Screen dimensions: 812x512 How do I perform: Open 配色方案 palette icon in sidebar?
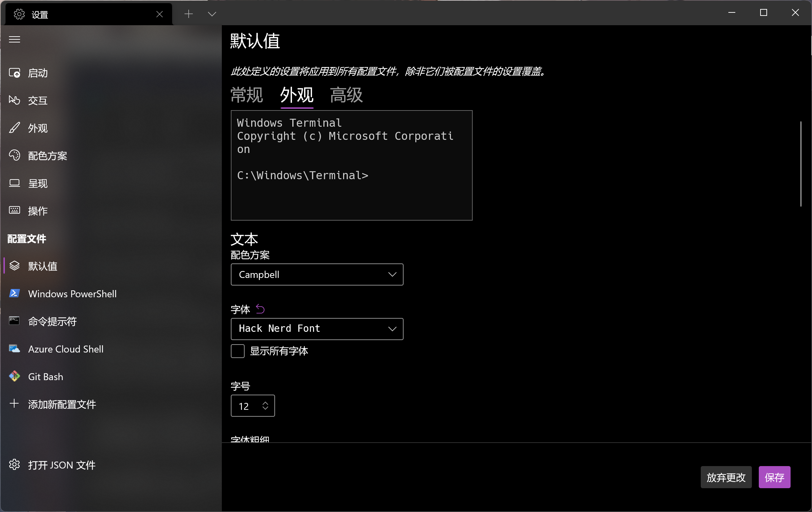coord(15,155)
